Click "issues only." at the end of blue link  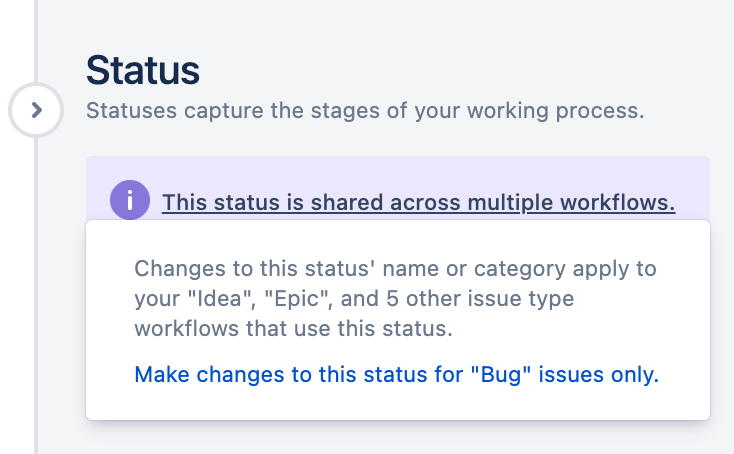point(599,374)
